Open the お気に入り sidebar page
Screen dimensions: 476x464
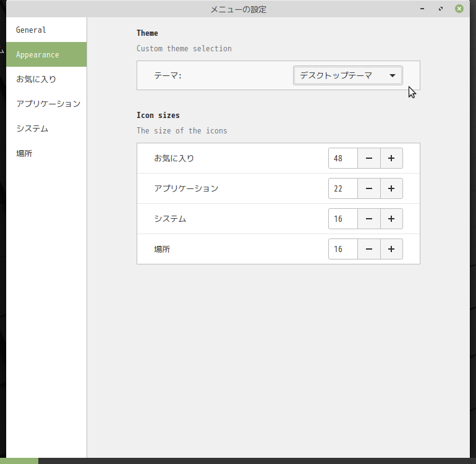[46, 79]
